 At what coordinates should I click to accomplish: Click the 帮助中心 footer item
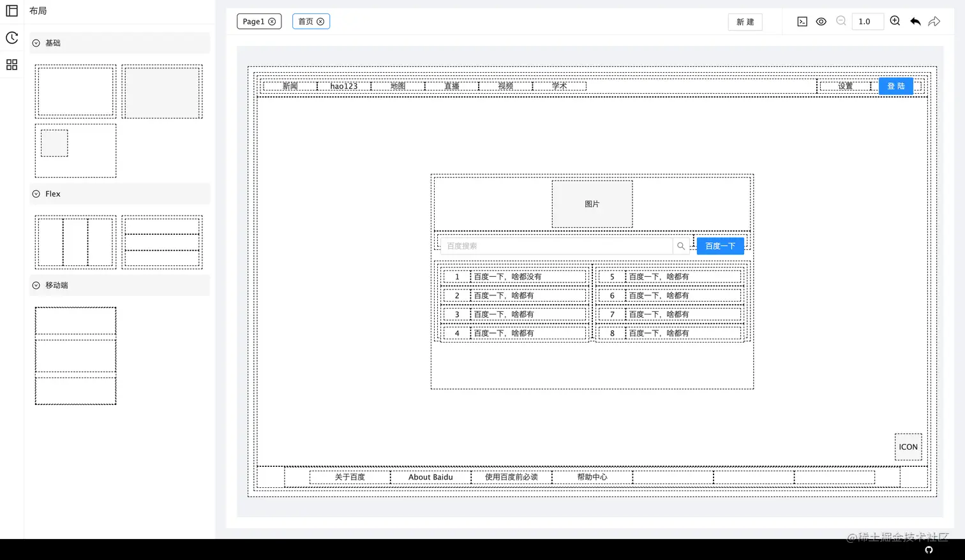[592, 477]
